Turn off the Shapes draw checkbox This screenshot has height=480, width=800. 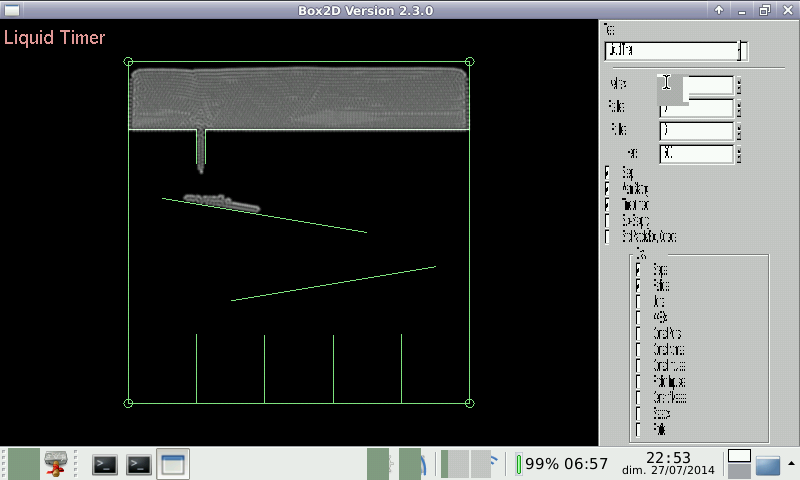639,269
